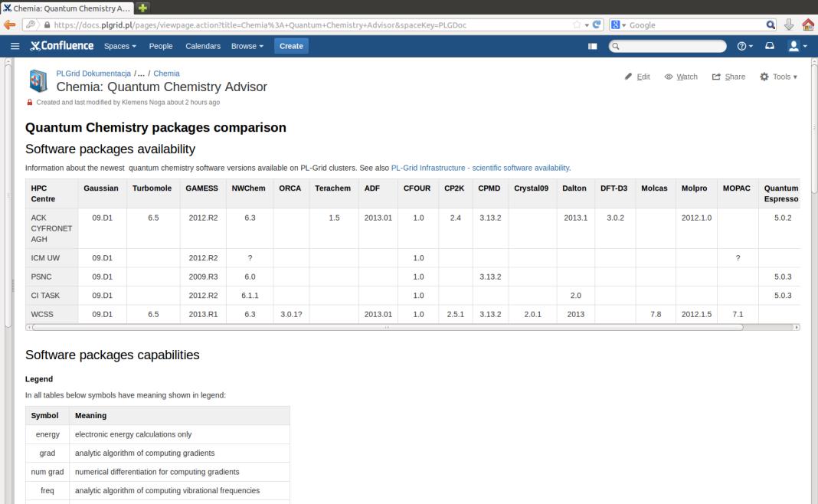The width and height of the screenshot is (818, 504).
Task: Click the browser back arrow
Action: click(x=9, y=25)
